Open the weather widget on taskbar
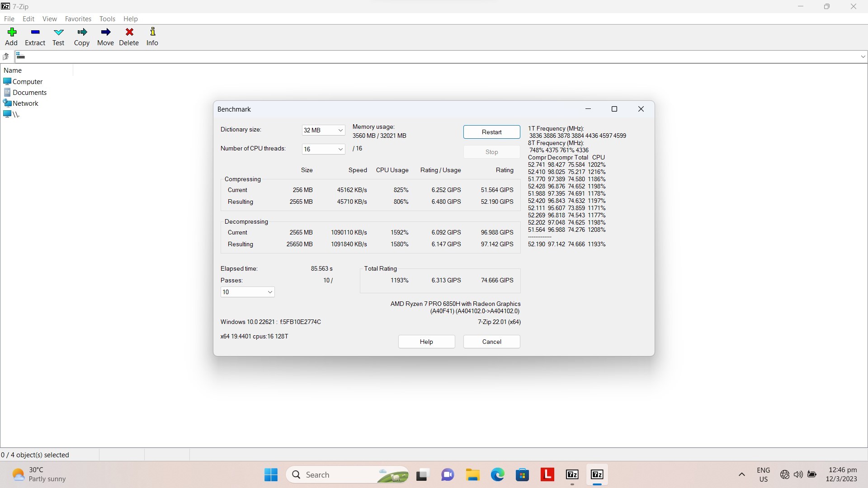This screenshot has height=488, width=868. (39, 474)
